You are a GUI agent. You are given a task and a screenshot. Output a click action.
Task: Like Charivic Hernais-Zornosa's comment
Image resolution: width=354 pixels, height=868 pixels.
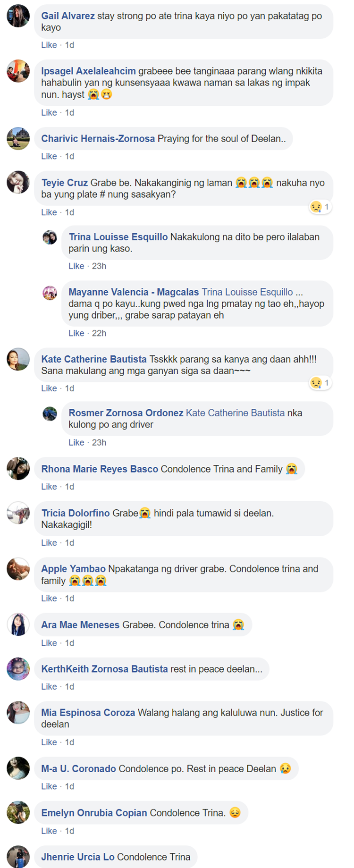[49, 156]
